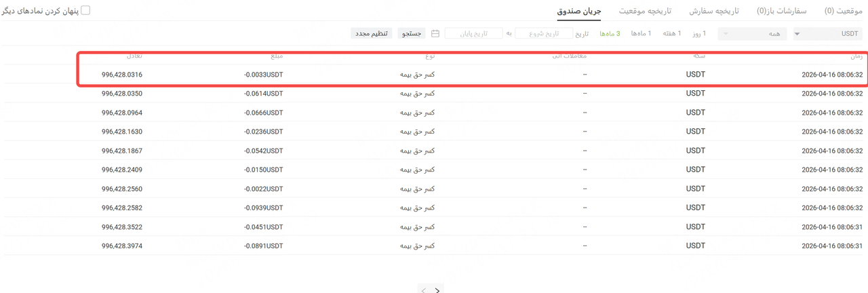Click amount -0.0033USDT

pyautogui.click(x=264, y=74)
